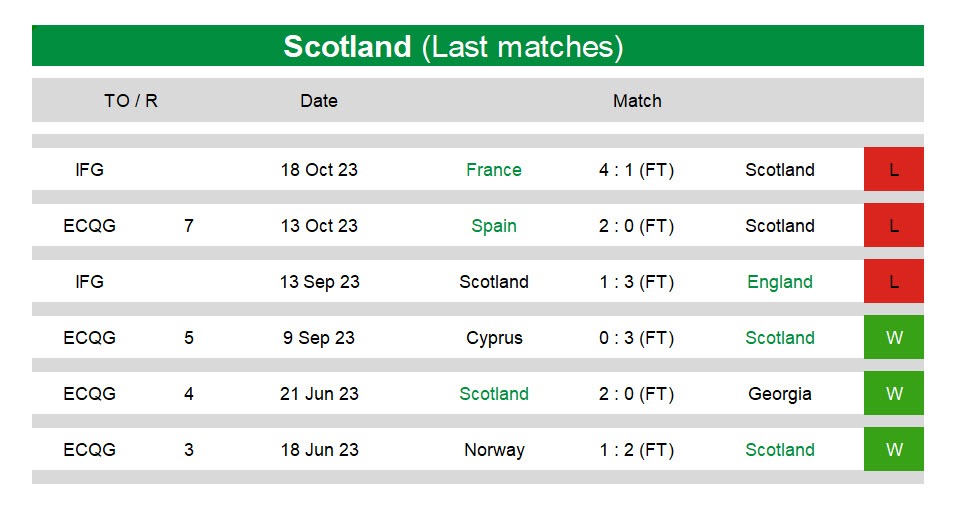This screenshot has height=509, width=956.
Task: Click the green W badge for Norway match
Action: click(x=893, y=449)
